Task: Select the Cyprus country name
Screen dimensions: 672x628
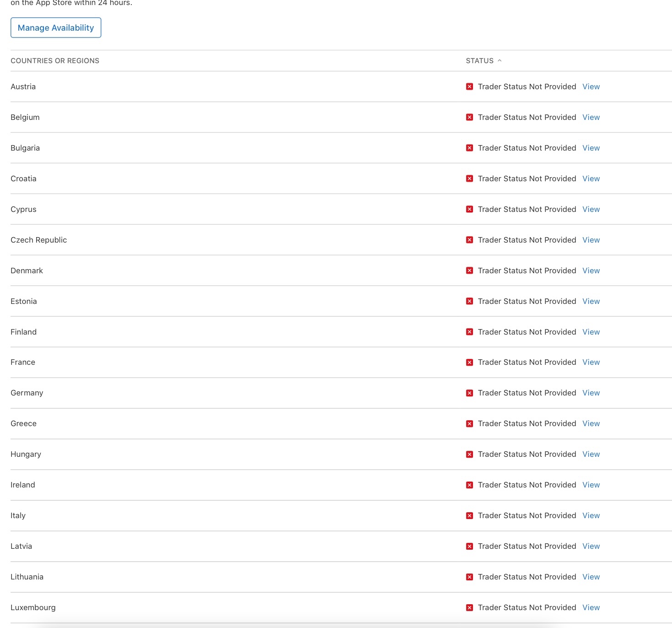Action: click(x=23, y=210)
